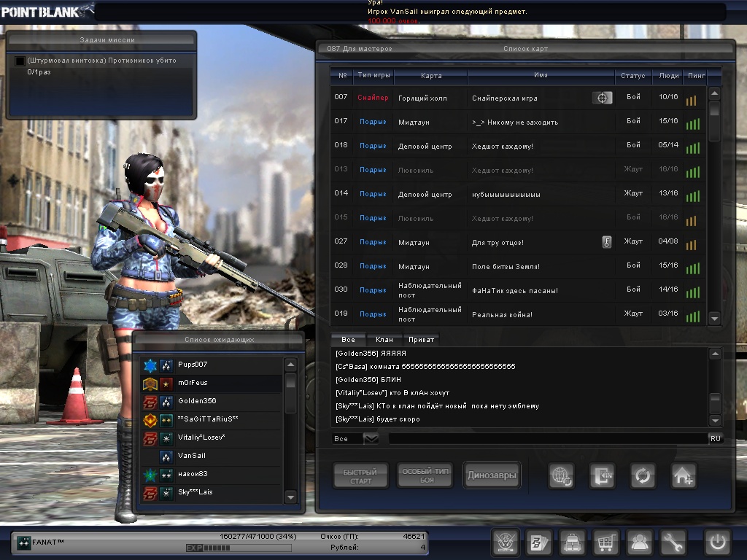The width and height of the screenshot is (747, 560).
Task: Switch to the Клан chat tab
Action: click(x=384, y=340)
